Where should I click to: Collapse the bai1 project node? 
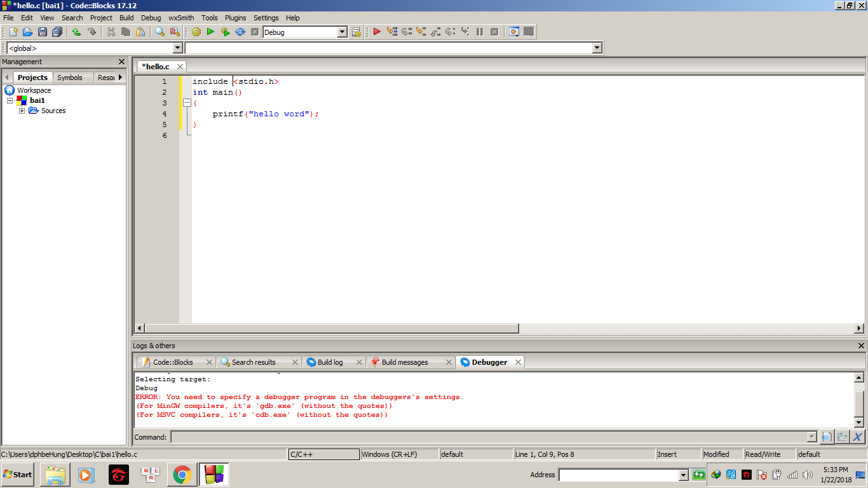pyautogui.click(x=10, y=100)
